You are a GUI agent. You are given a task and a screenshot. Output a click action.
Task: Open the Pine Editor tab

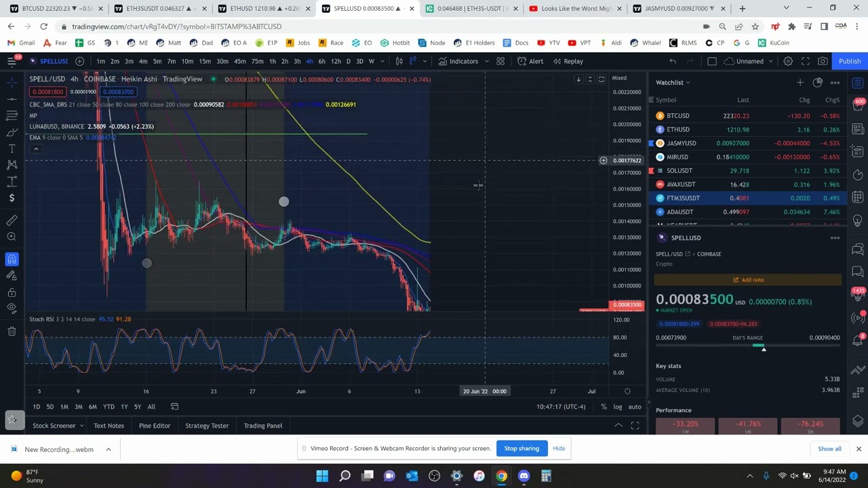[x=155, y=426]
